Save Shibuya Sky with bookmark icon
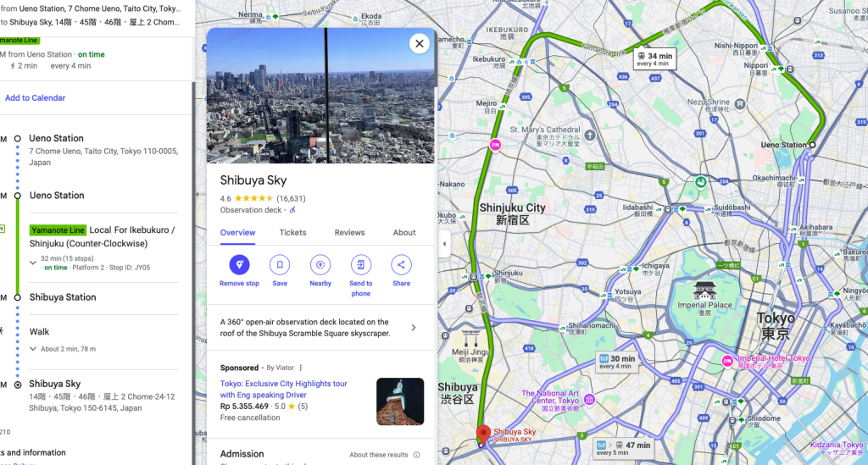The image size is (868, 465). coord(280,265)
